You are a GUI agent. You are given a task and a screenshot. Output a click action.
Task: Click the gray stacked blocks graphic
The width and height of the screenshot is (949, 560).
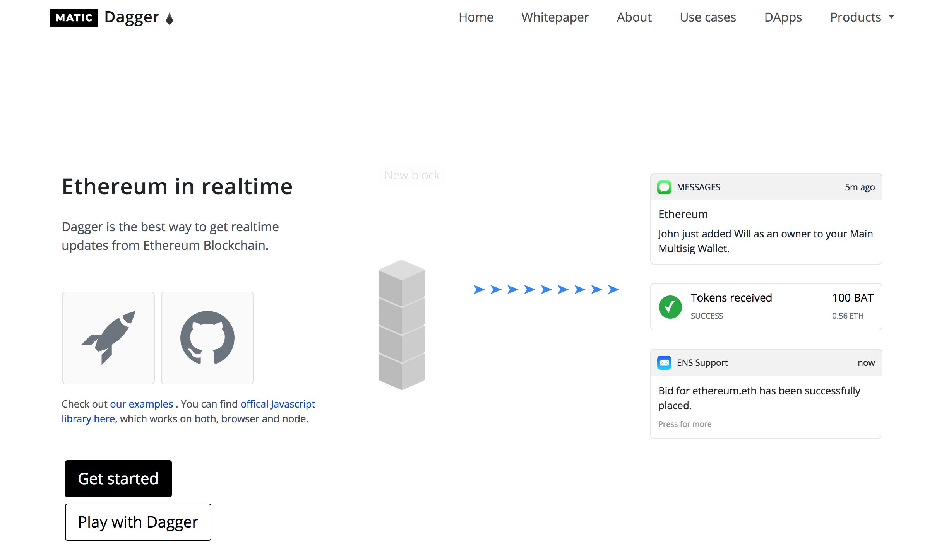[402, 325]
